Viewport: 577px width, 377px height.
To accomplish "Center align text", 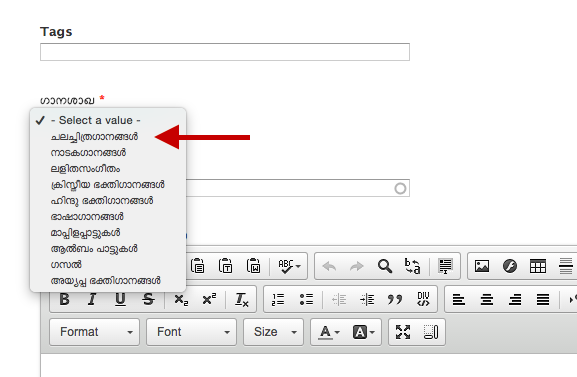I will click(487, 299).
